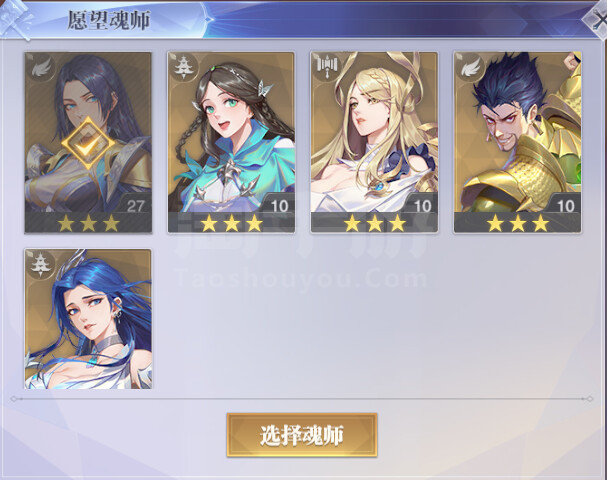Click the three stars under the spiky-haired man card
The height and width of the screenshot is (480, 607).
point(518,223)
